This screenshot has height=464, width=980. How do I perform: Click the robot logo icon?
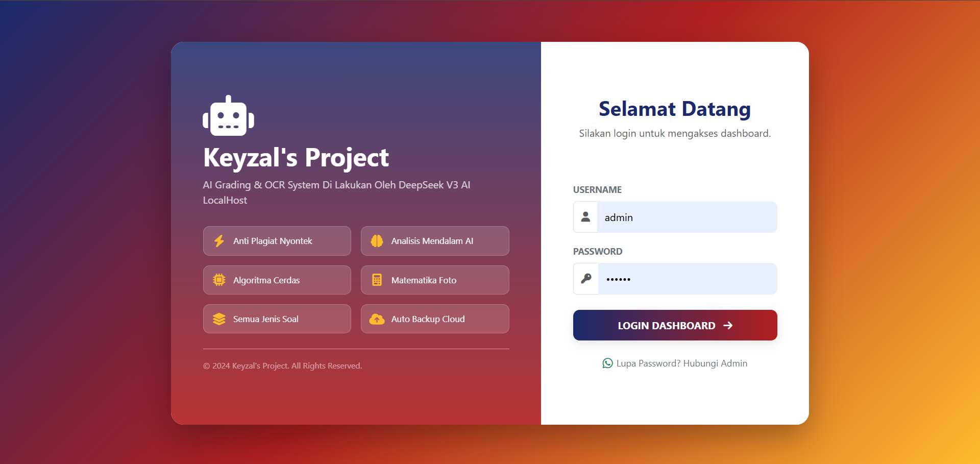coord(228,116)
